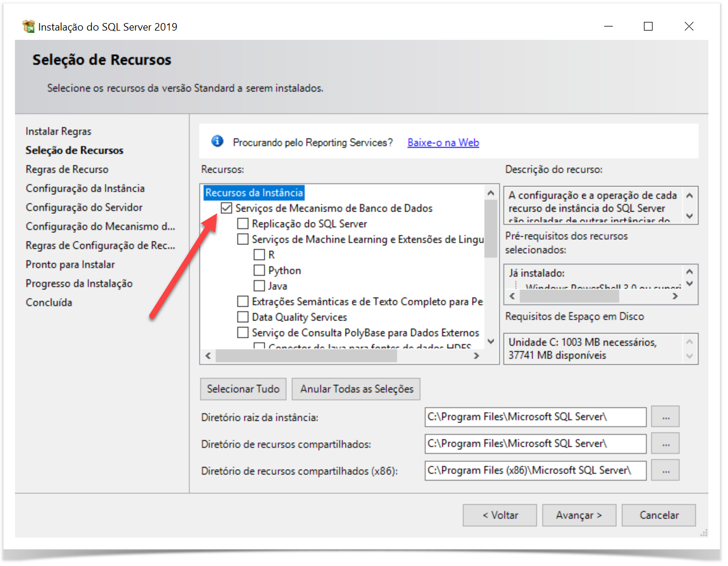728x566 pixels.
Task: Check the Python feature checkbox
Action: pos(259,270)
